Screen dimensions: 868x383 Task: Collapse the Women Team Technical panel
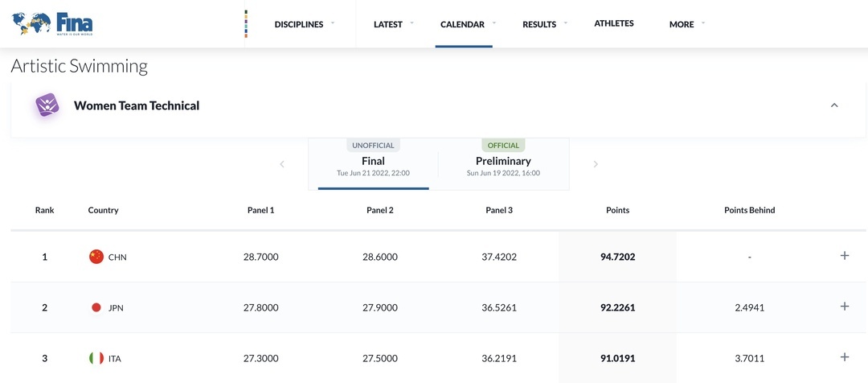[834, 105]
